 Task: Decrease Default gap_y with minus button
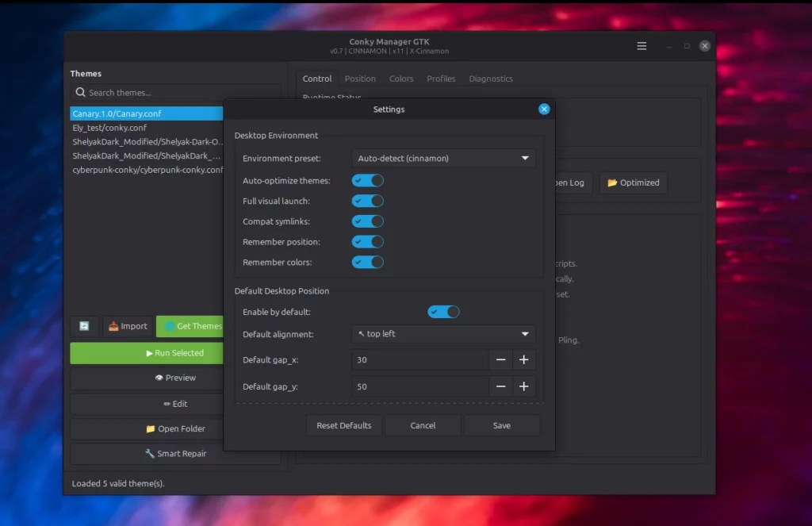pos(500,386)
